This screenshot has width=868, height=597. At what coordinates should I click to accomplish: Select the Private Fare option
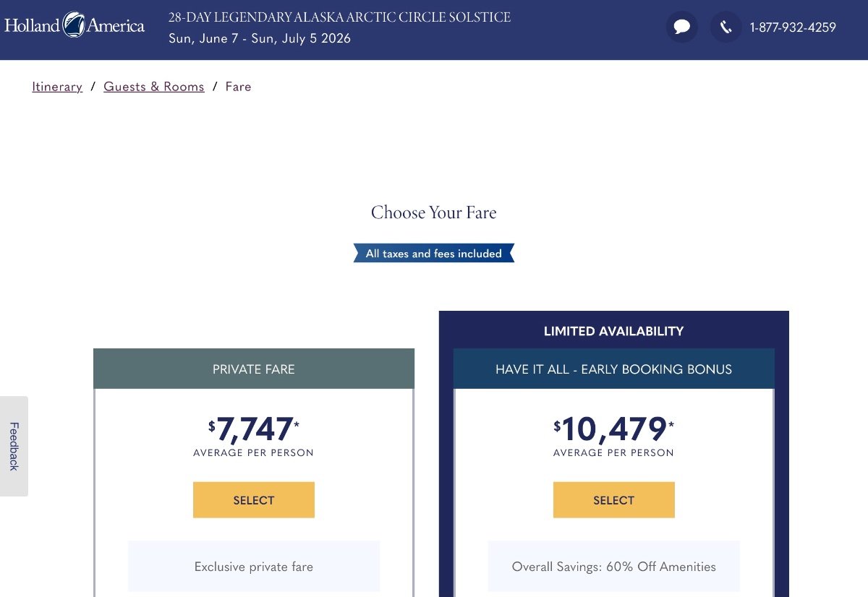(254, 500)
